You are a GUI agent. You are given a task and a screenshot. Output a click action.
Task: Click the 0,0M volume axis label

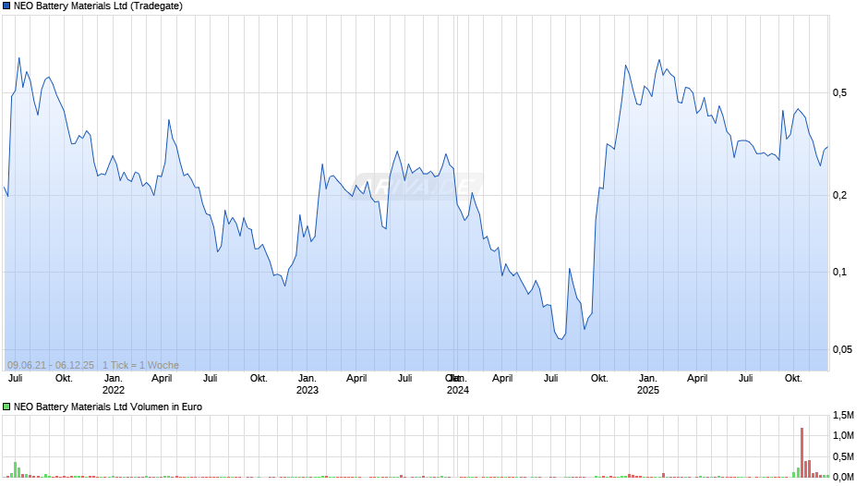843,477
